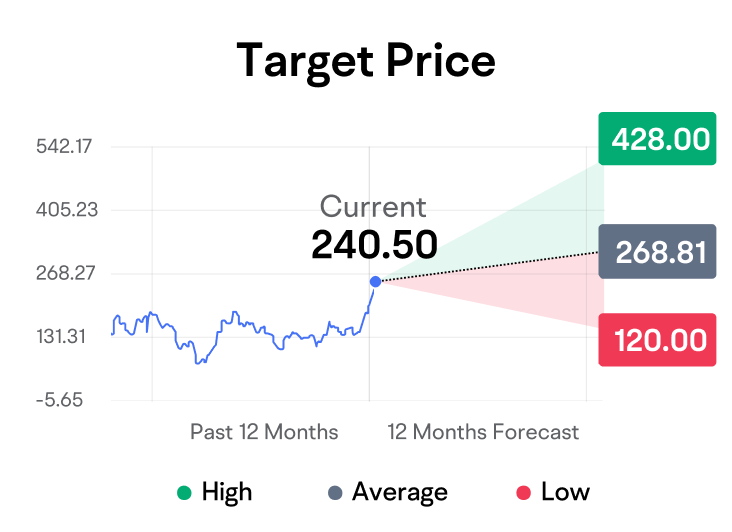Click the 405.23 y-axis label
The image size is (732, 532).
pos(65,210)
